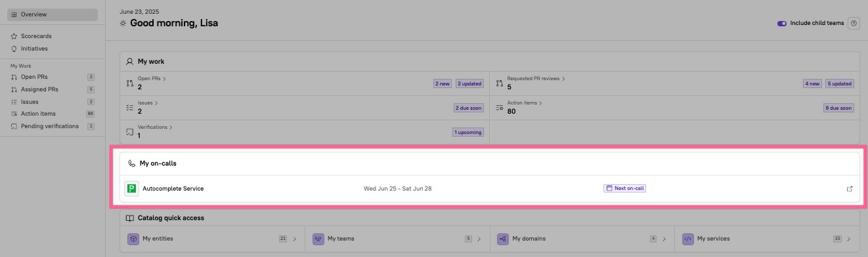Click the date June 23, 2025
The image size is (868, 257).
[x=139, y=12]
